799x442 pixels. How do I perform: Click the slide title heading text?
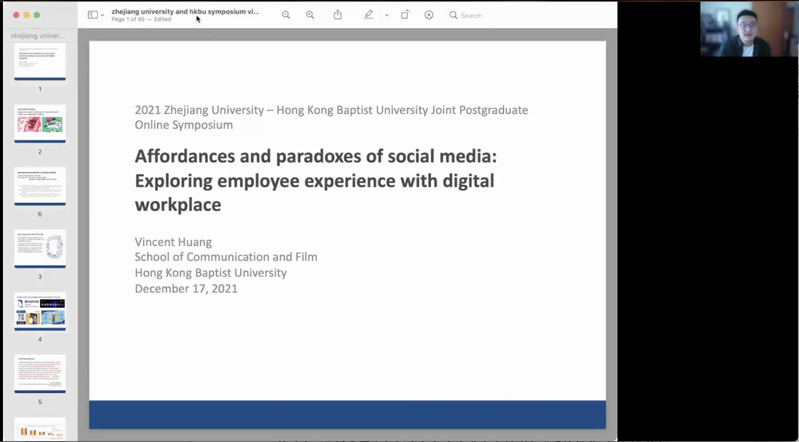315,180
